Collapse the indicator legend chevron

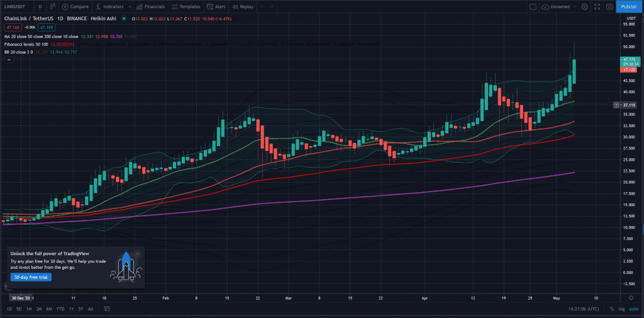pyautogui.click(x=9, y=60)
